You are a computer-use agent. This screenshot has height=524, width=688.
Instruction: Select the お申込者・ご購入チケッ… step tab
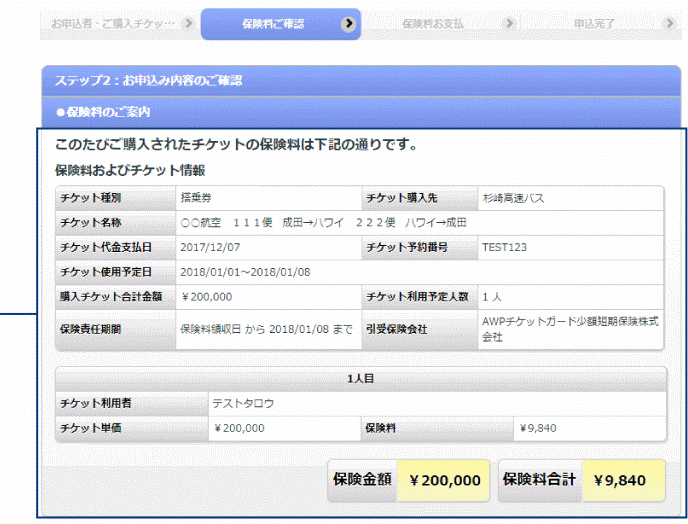(120, 24)
